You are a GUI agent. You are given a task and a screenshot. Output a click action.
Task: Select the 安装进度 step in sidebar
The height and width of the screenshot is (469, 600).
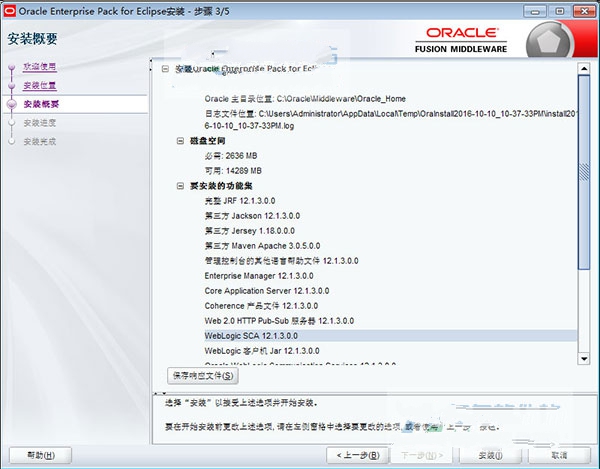click(40, 123)
